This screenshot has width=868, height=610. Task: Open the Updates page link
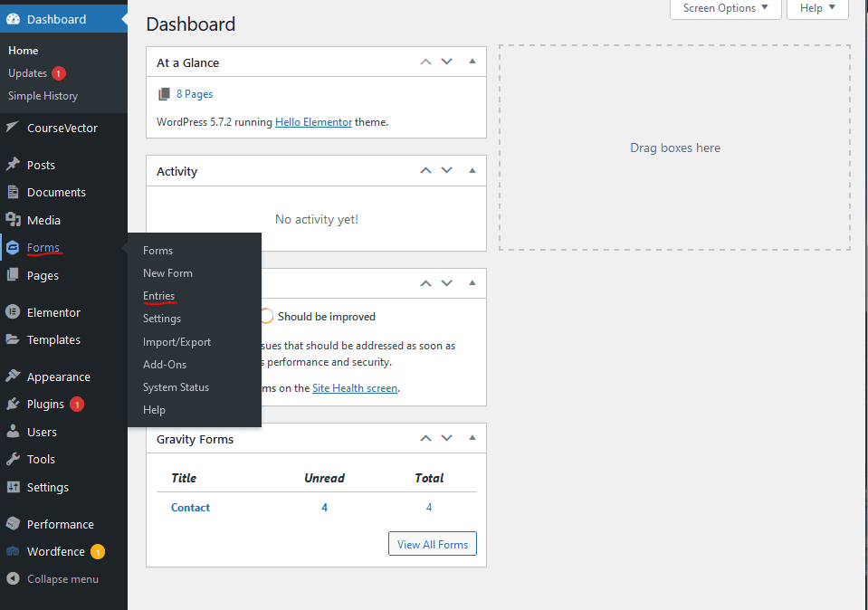point(28,73)
